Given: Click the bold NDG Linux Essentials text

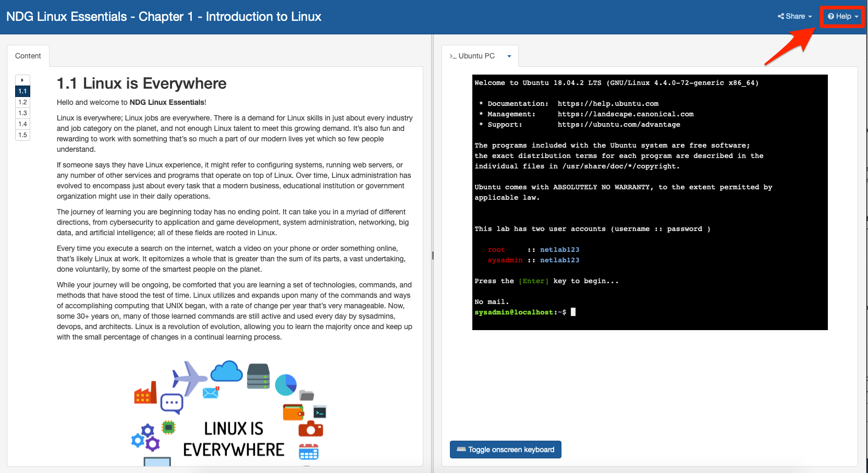Looking at the screenshot, I should point(167,102).
